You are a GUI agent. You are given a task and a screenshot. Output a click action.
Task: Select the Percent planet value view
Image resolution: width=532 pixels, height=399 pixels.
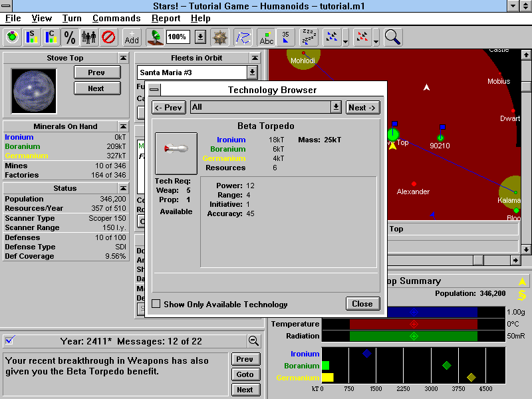tap(70, 37)
